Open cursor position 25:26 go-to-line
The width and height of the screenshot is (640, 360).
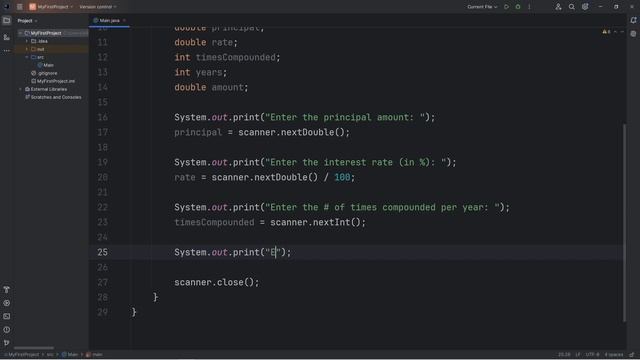(x=564, y=355)
